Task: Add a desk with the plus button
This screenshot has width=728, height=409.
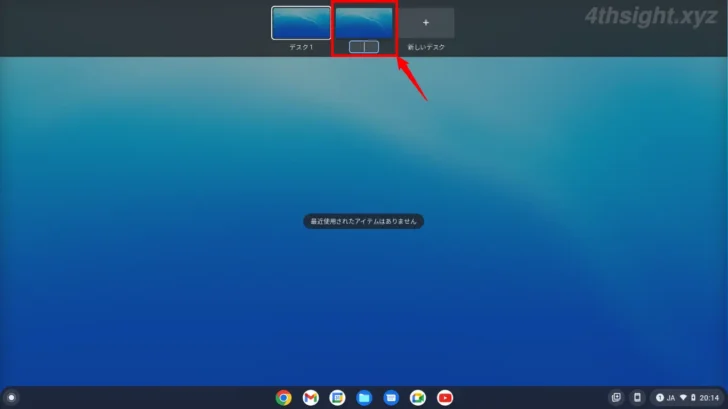Action: pyautogui.click(x=426, y=23)
